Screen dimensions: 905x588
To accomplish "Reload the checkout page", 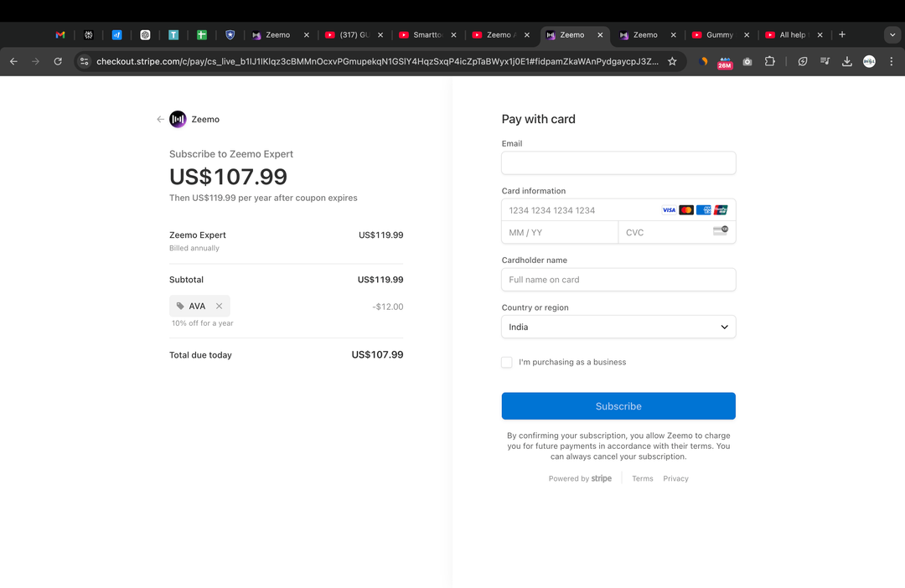I will coord(58,61).
